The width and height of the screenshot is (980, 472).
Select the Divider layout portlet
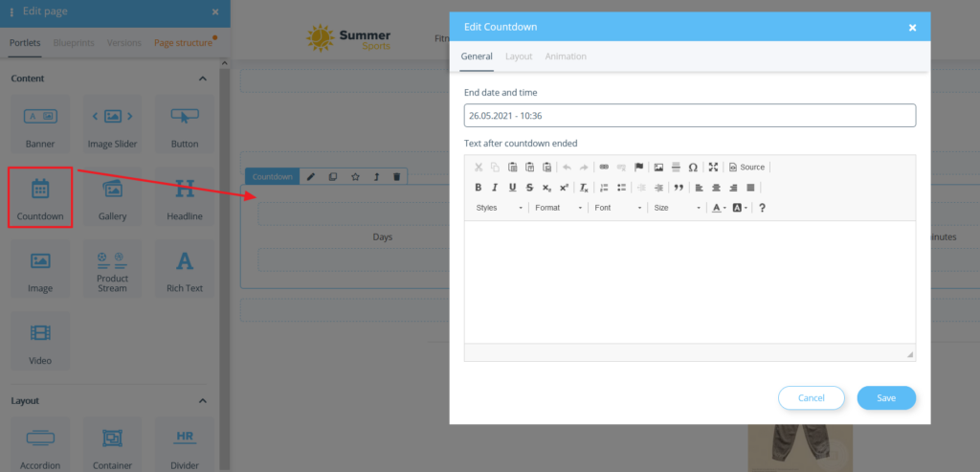[185, 444]
